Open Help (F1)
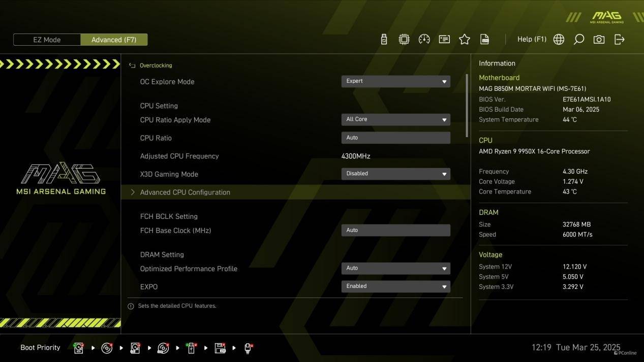 (x=532, y=39)
